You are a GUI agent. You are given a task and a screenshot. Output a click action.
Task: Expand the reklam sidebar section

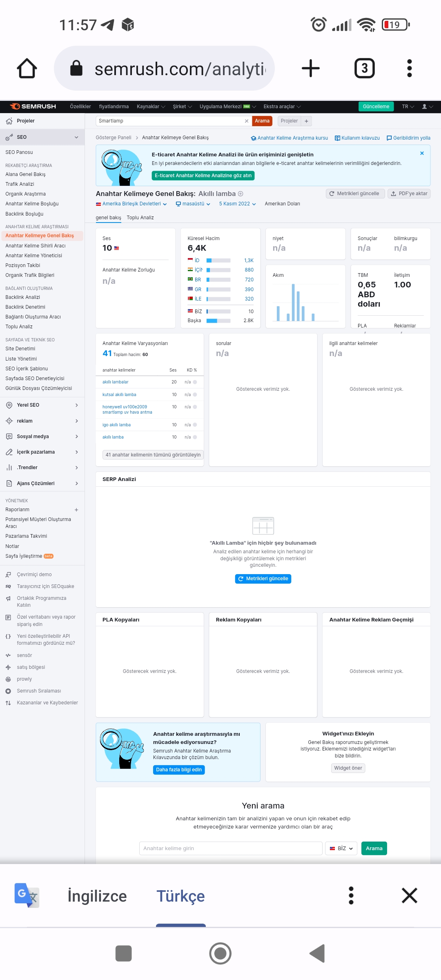[42, 421]
